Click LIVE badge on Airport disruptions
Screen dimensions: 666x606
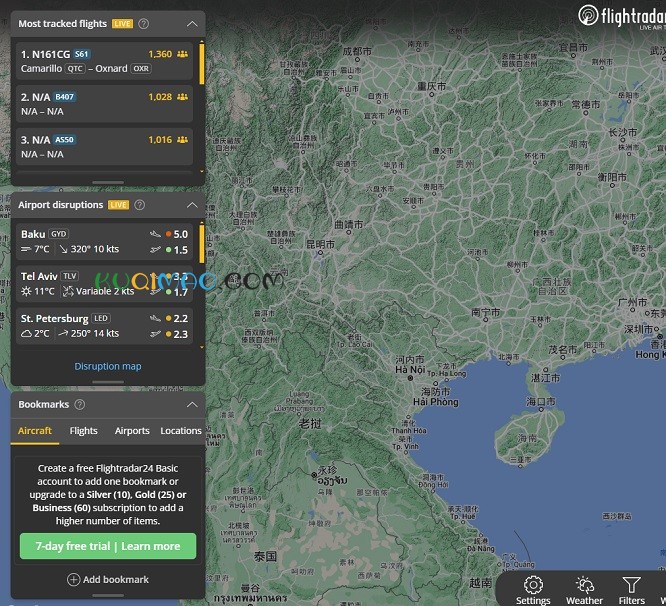point(119,205)
